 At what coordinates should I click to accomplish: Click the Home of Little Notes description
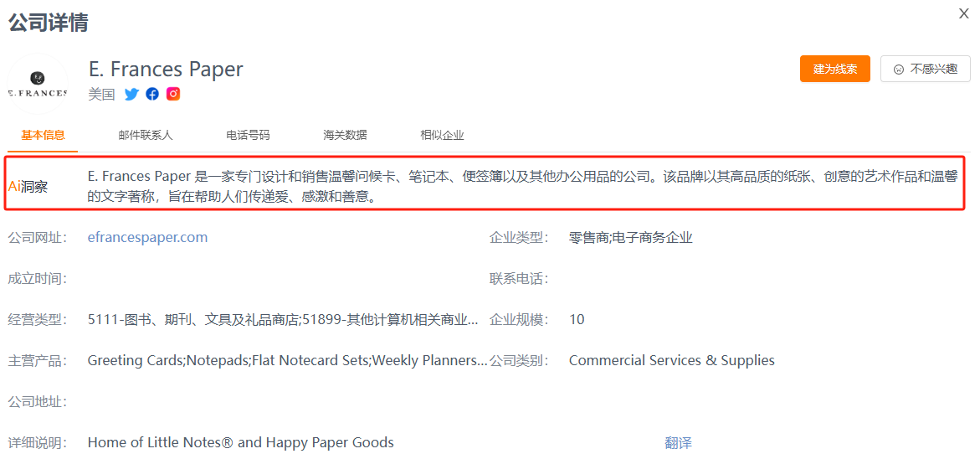point(241,443)
